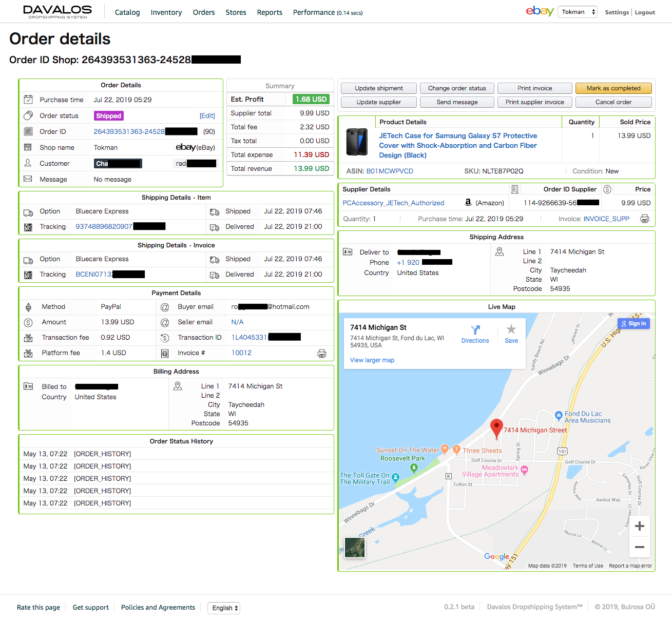Open the Inventory menu
This screenshot has width=672, height=623.
point(166,12)
